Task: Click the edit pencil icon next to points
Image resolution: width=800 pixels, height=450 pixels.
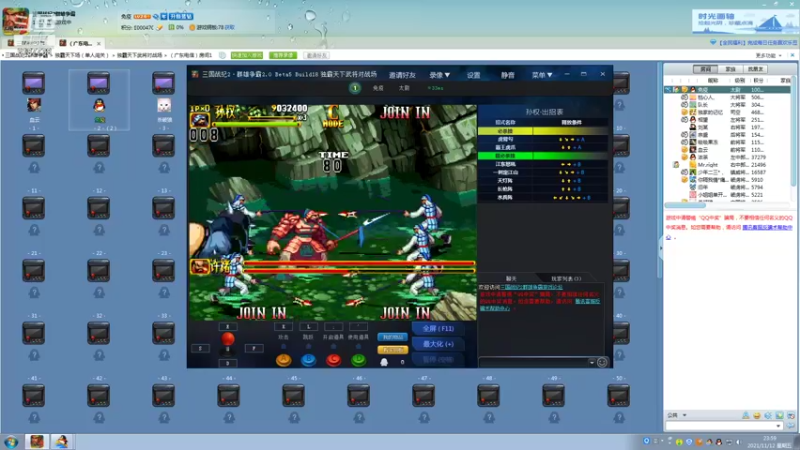Action: coord(160,28)
